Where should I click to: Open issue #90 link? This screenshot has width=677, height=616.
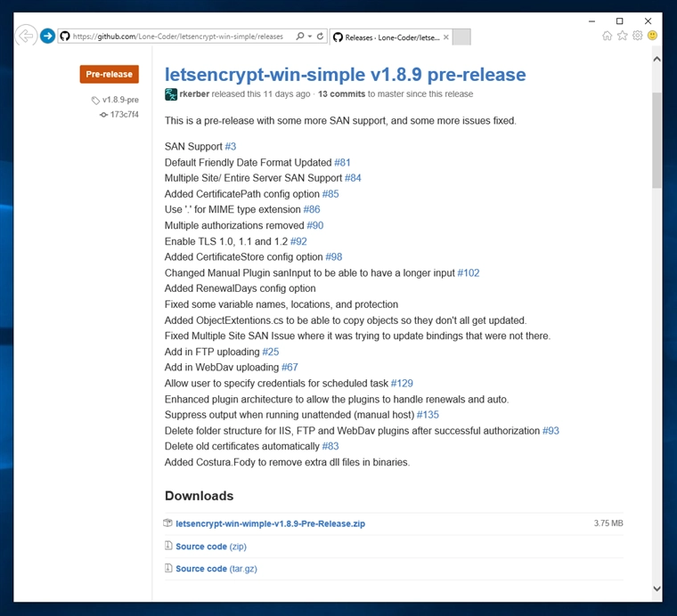pyautogui.click(x=315, y=225)
